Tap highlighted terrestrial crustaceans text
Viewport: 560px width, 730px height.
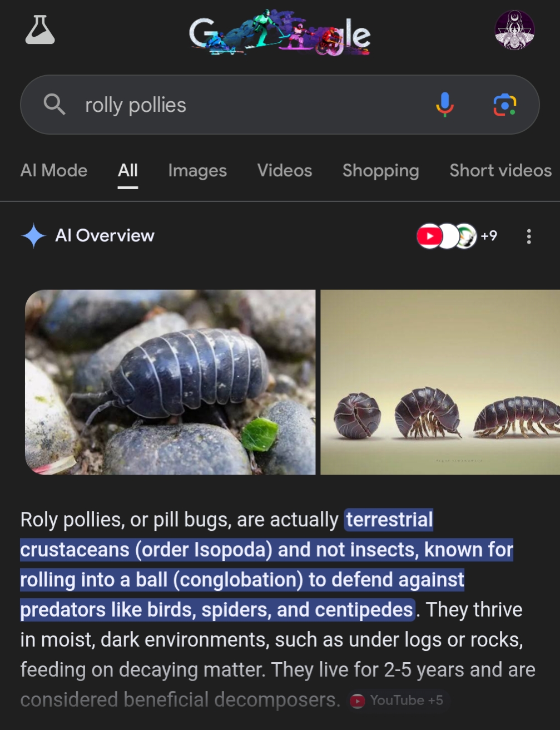pyautogui.click(x=267, y=565)
